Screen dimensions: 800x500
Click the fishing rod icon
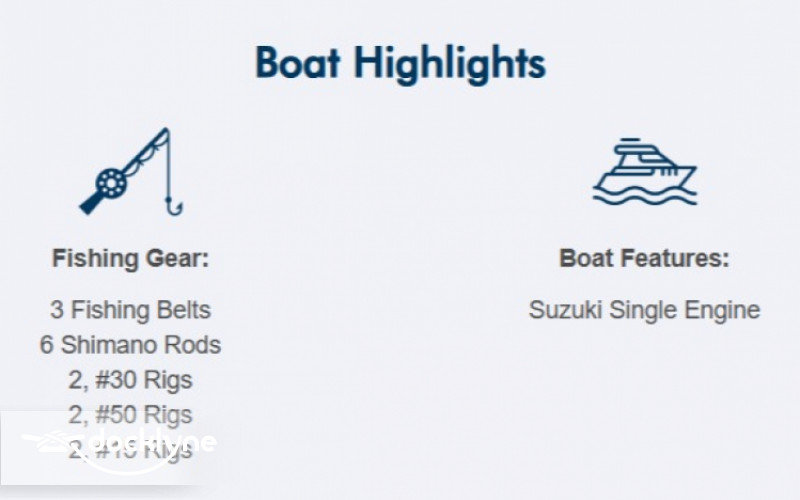pos(131,172)
